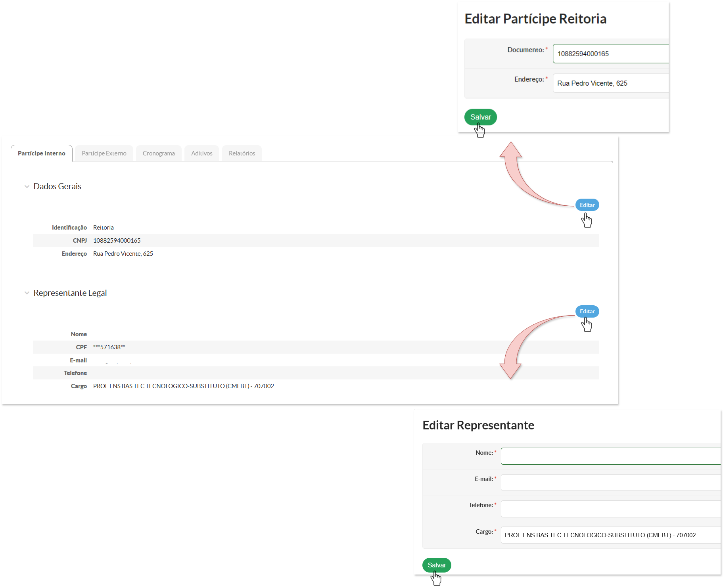Click the Dados Gerais section heading
Viewport: 723px width, 588px height.
pyautogui.click(x=58, y=186)
